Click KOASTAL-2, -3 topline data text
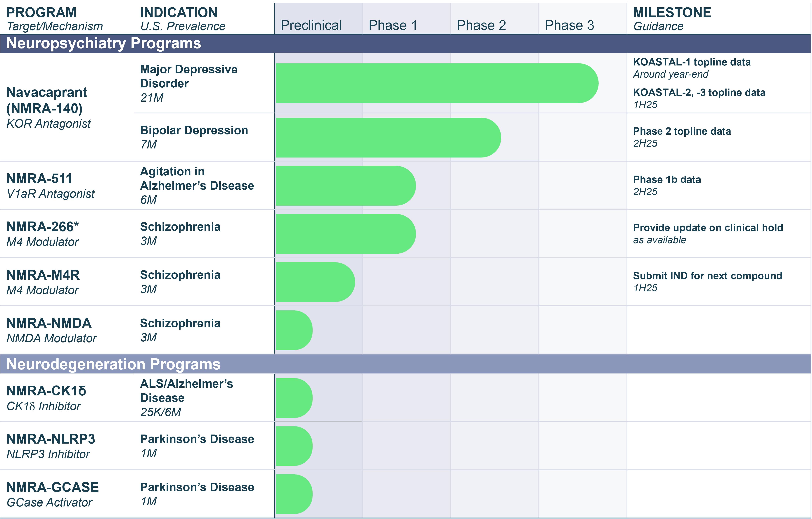The width and height of the screenshot is (812, 519). click(699, 92)
